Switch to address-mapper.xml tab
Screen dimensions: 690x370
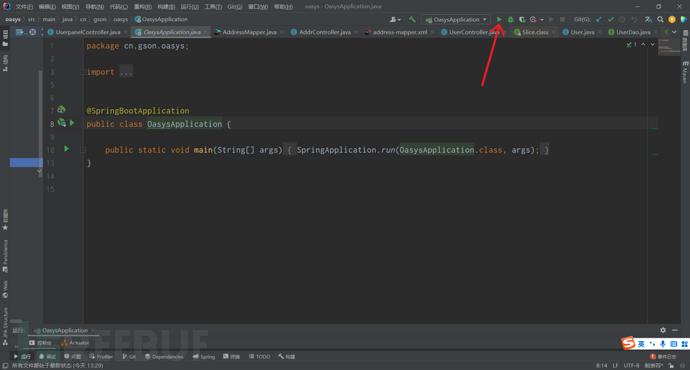pos(400,32)
